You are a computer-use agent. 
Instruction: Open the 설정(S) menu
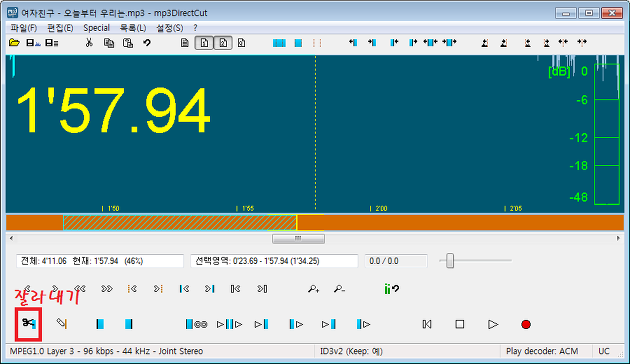pos(170,28)
